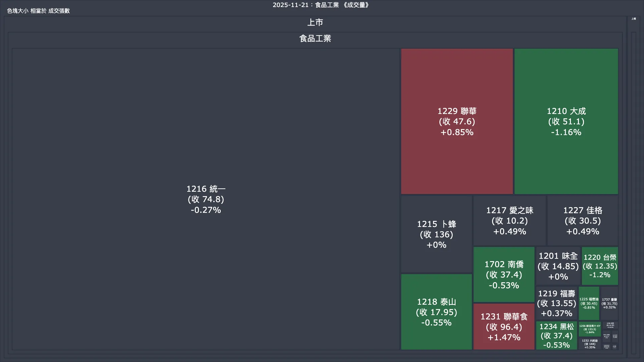Select the 1737 臺鹽 tile

(609, 303)
